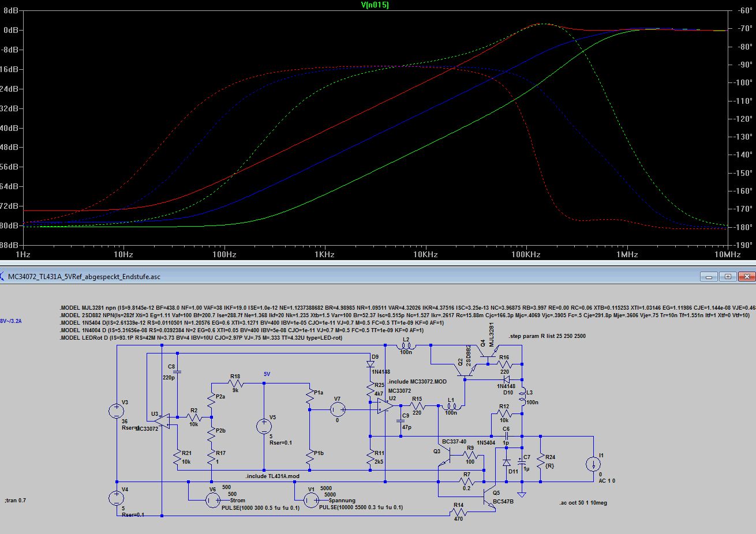The height and width of the screenshot is (534, 756).
Task: Click the D9 1N4148 diode symbol
Action: pyautogui.click(x=369, y=364)
